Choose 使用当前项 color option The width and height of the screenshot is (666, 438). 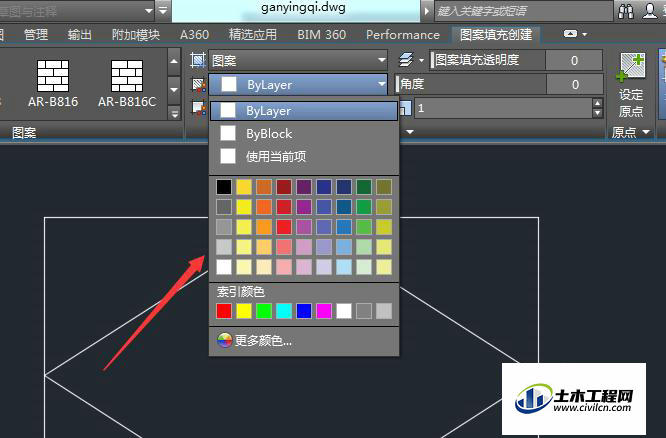tap(304, 156)
